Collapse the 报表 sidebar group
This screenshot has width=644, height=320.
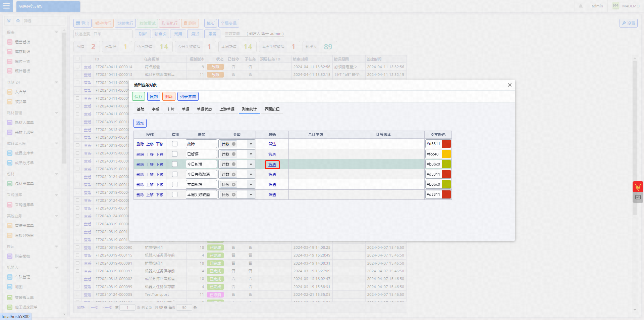pyautogui.click(x=56, y=32)
